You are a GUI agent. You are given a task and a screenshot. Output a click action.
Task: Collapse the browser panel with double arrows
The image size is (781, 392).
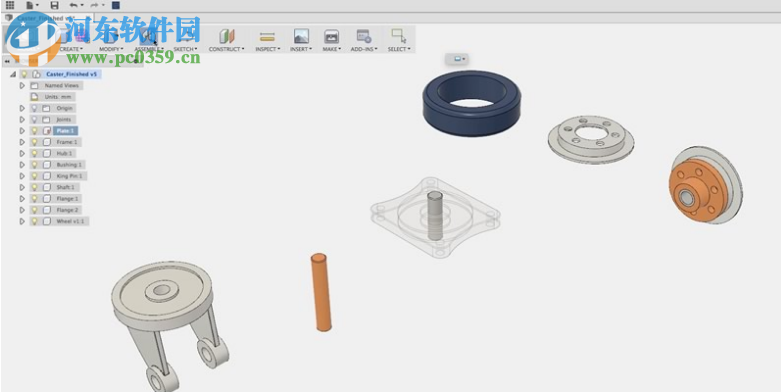point(7,61)
